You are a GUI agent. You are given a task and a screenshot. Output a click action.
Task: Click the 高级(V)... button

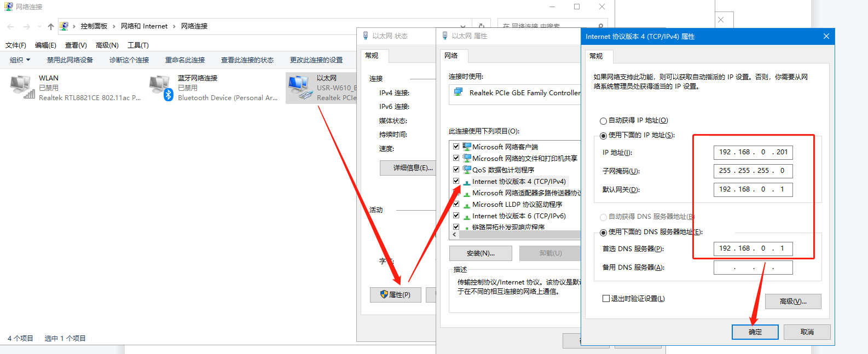tap(792, 301)
